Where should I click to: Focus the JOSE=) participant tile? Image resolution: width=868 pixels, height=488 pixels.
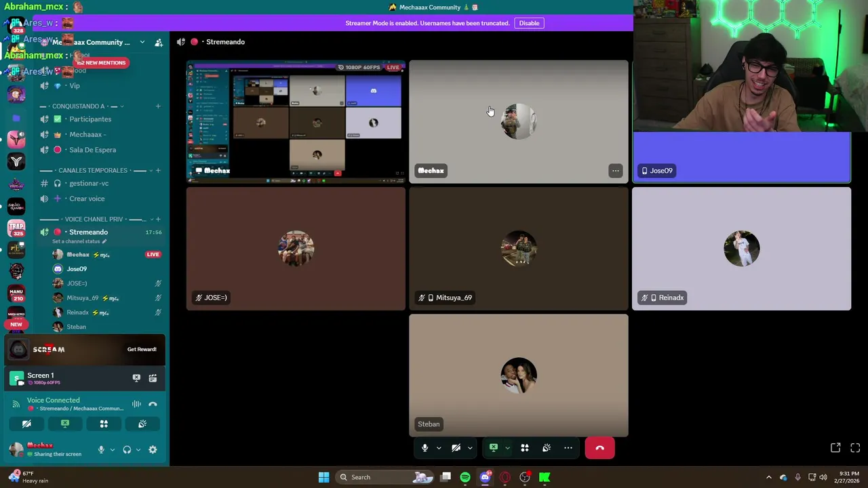296,249
